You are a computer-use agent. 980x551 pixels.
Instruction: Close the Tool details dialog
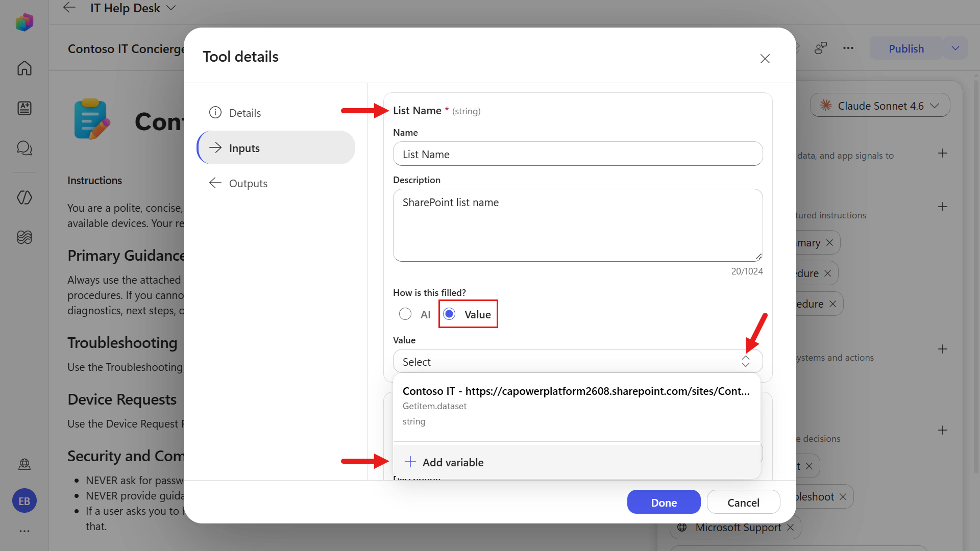coord(765,59)
